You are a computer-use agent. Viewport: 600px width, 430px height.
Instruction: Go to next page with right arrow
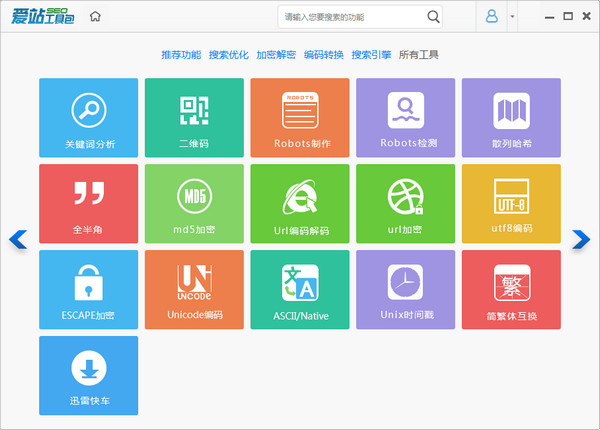pos(581,239)
